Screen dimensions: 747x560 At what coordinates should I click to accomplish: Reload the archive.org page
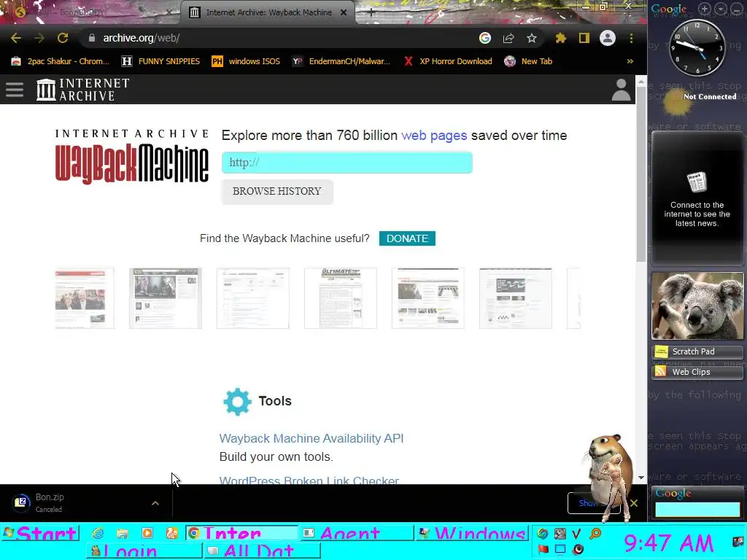pyautogui.click(x=63, y=38)
